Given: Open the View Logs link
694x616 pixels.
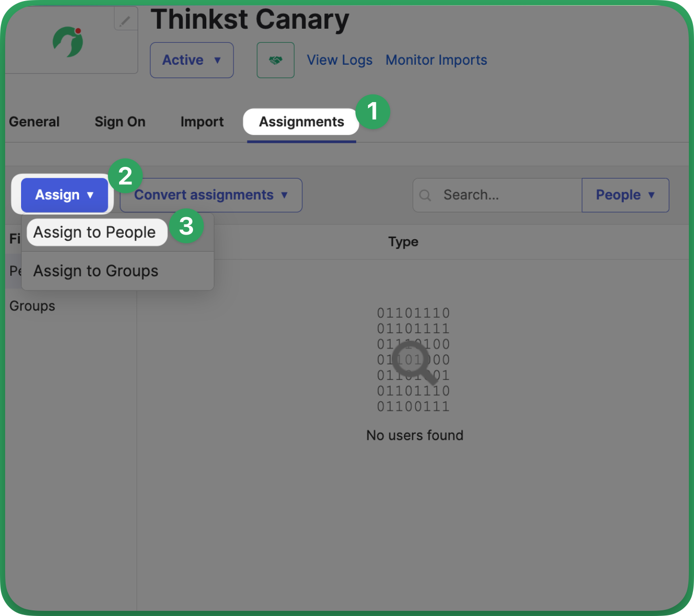Looking at the screenshot, I should pyautogui.click(x=340, y=60).
